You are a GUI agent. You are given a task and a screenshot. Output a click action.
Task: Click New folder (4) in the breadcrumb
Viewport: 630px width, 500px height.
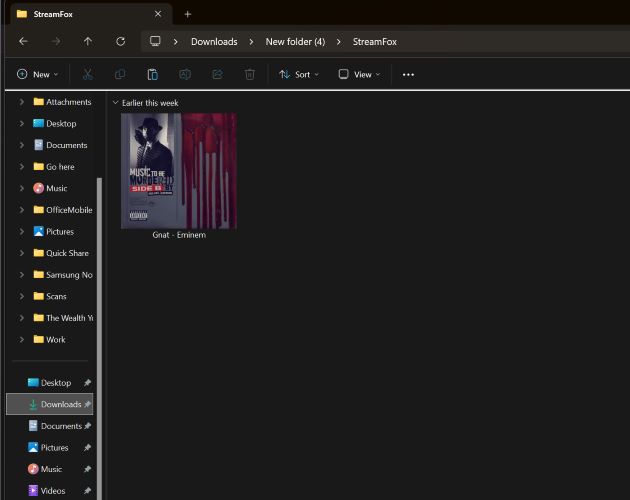[x=295, y=42]
